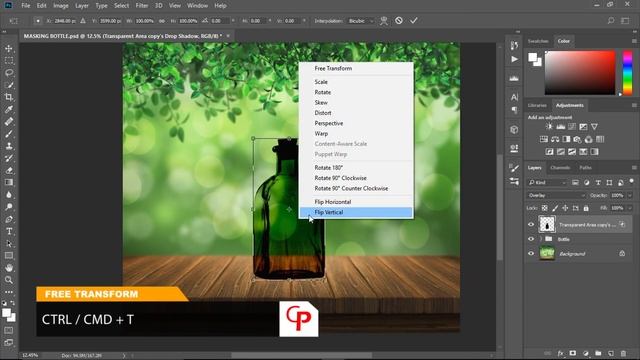Screen dimensions: 640x360
Task: Open the Filter menu
Action: (x=142, y=6)
